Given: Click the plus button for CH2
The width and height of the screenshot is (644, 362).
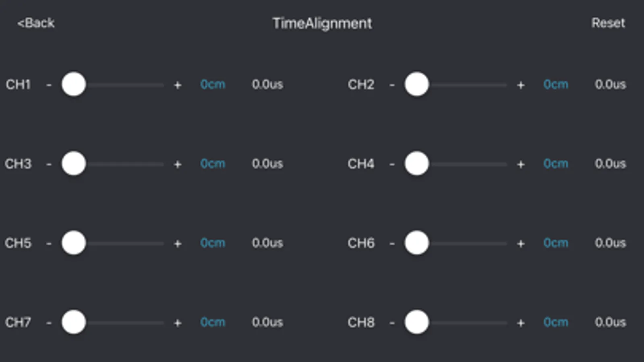Looking at the screenshot, I should (x=521, y=84).
